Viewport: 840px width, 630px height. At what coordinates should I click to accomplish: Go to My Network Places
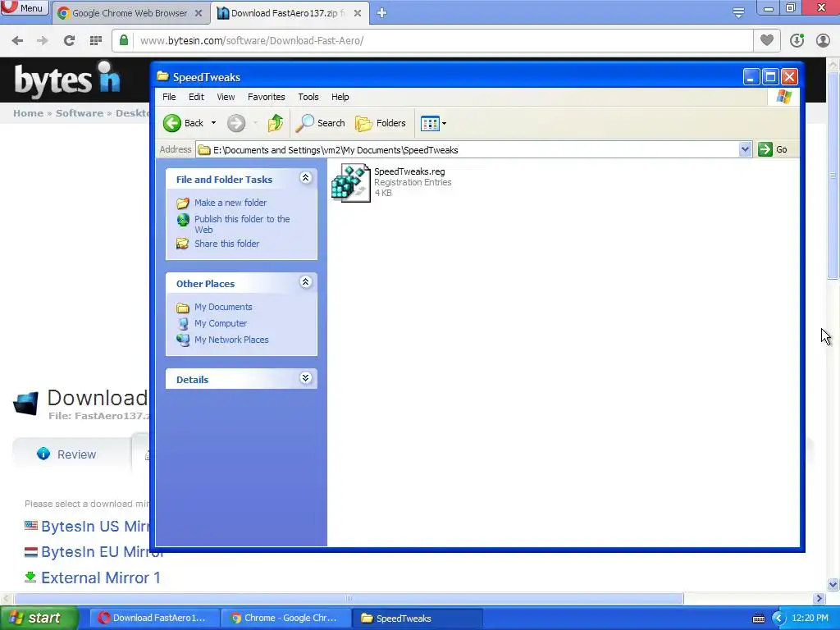click(x=231, y=340)
